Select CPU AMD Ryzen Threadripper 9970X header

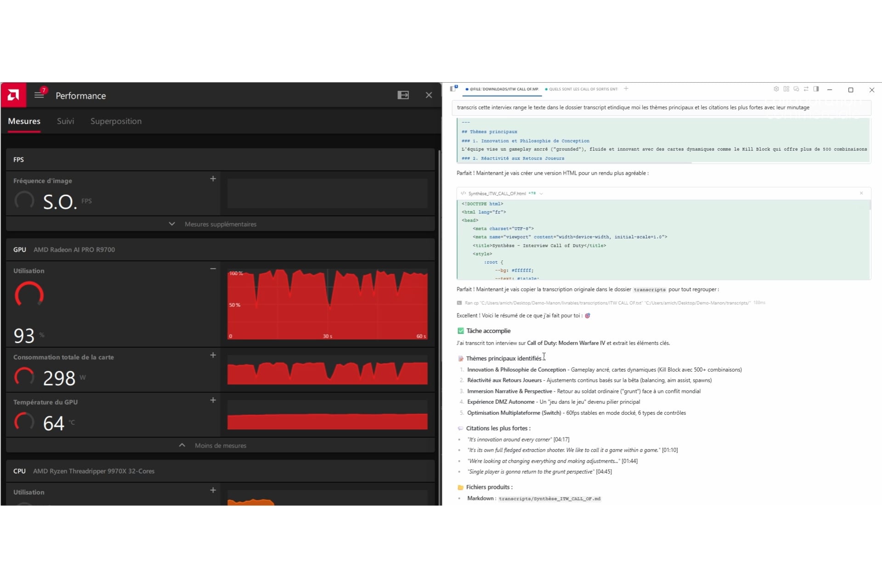tap(220, 471)
